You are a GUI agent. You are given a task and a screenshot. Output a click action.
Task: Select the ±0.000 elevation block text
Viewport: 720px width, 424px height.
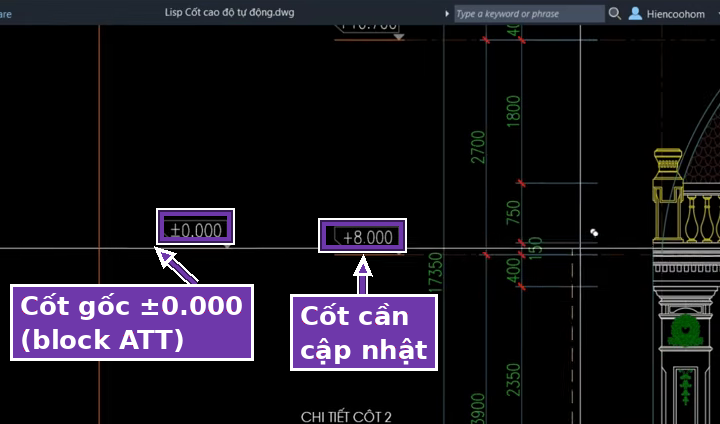196,230
